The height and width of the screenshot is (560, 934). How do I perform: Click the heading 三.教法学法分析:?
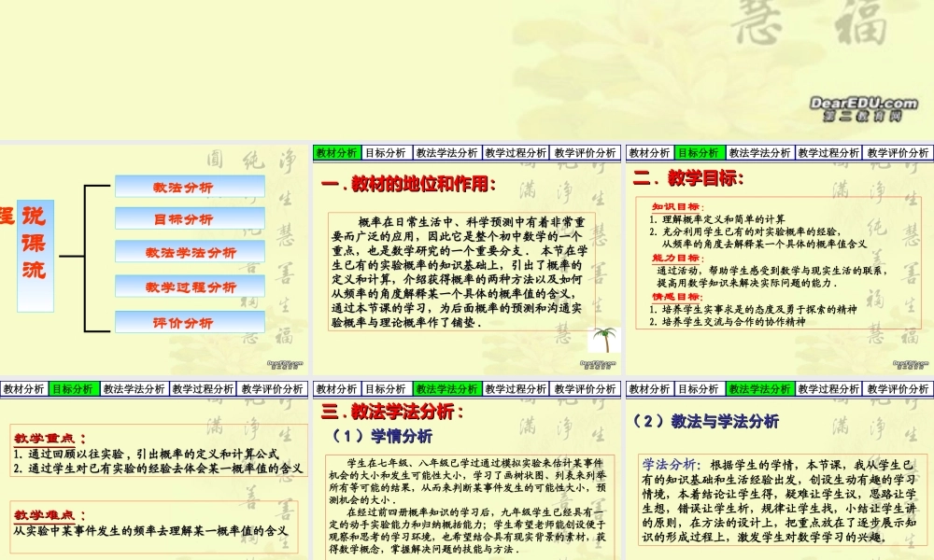pyautogui.click(x=392, y=412)
